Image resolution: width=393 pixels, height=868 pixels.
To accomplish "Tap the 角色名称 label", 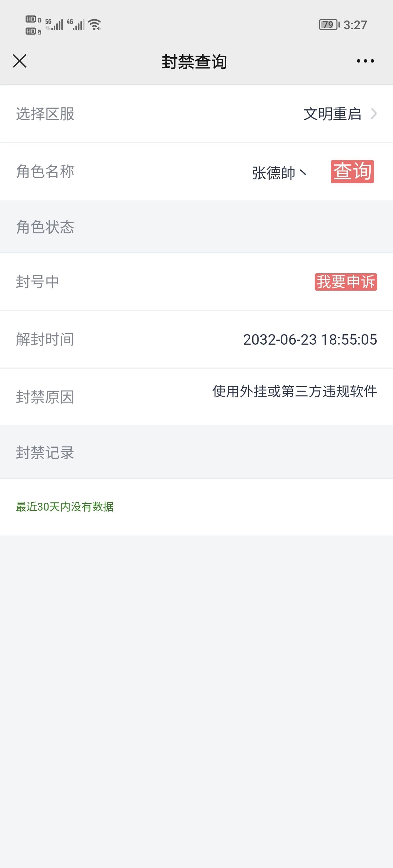I will point(45,172).
